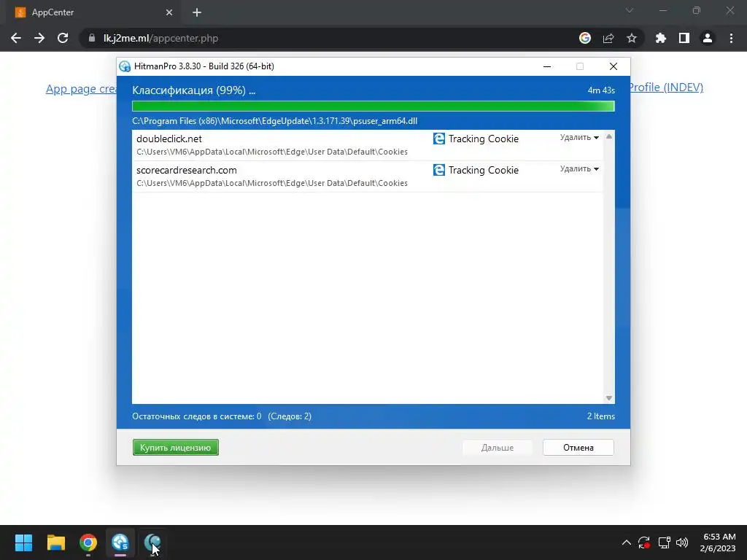The image size is (747, 560).
Task: Open Chrome extensions puzzle icon
Action: (x=661, y=38)
